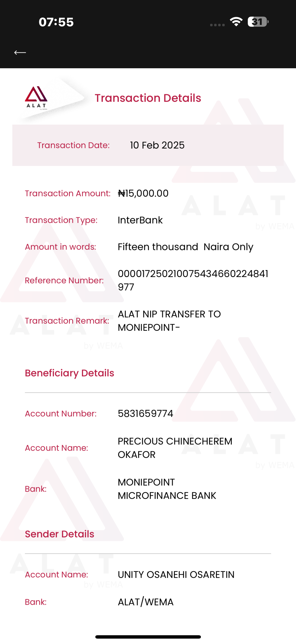Tap the Wi-Fi status icon
This screenshot has height=644, width=296.
[236, 22]
